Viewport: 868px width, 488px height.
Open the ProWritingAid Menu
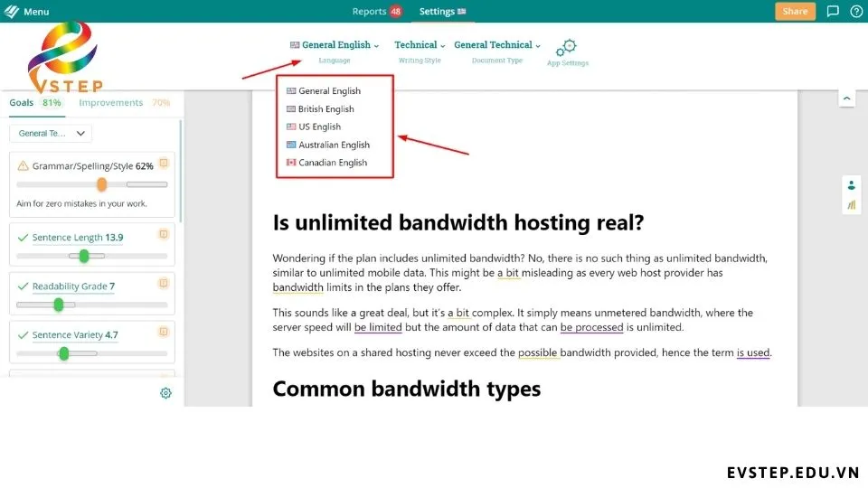pos(26,11)
